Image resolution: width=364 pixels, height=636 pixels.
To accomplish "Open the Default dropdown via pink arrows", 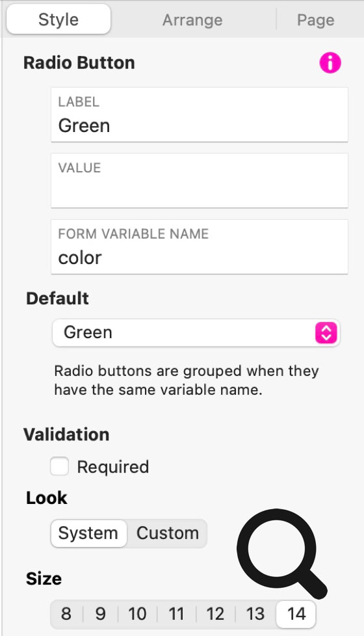I will 326,332.
